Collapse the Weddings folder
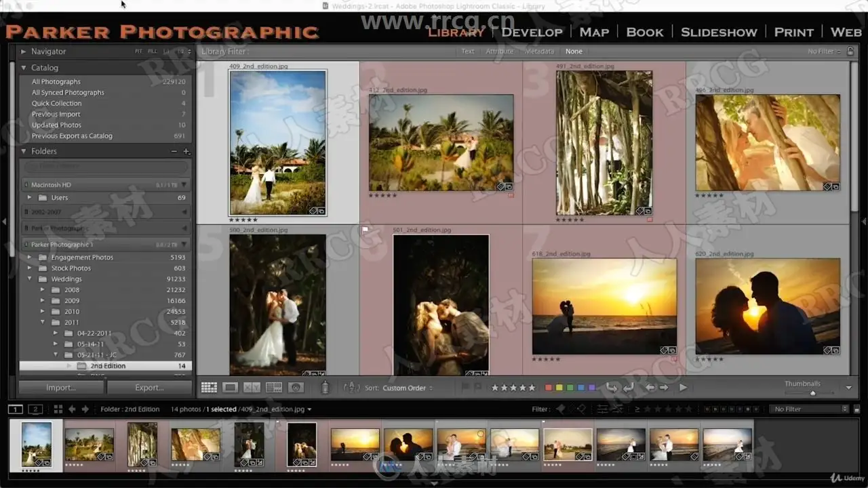This screenshot has width=868, height=488. coord(29,279)
